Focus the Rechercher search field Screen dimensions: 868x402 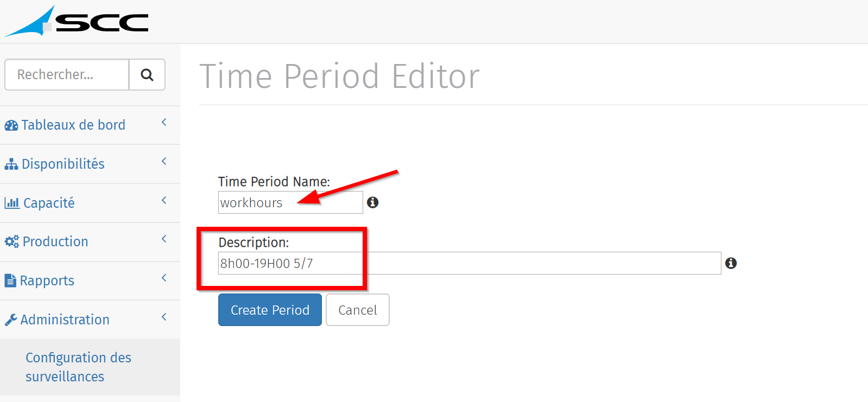tap(67, 75)
